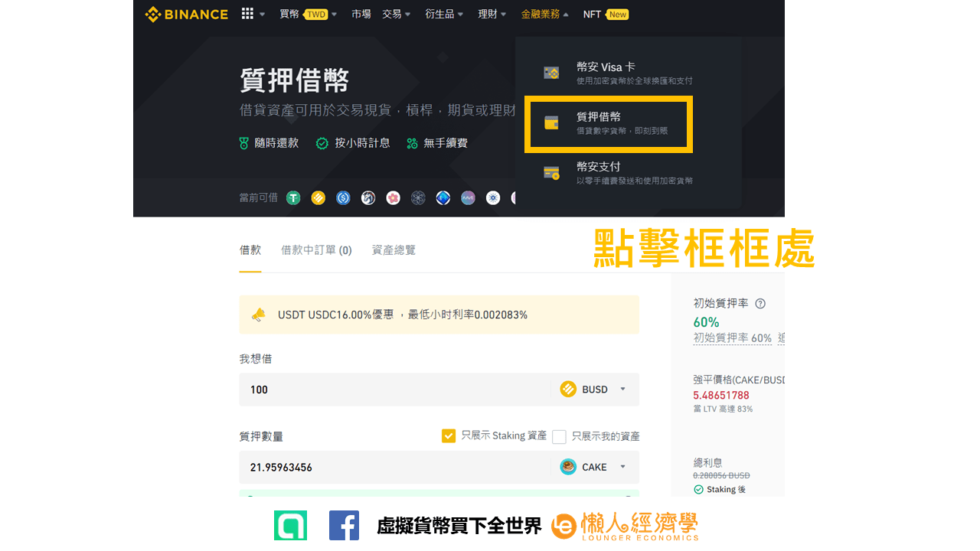Open the 市場 menu item

361,14
